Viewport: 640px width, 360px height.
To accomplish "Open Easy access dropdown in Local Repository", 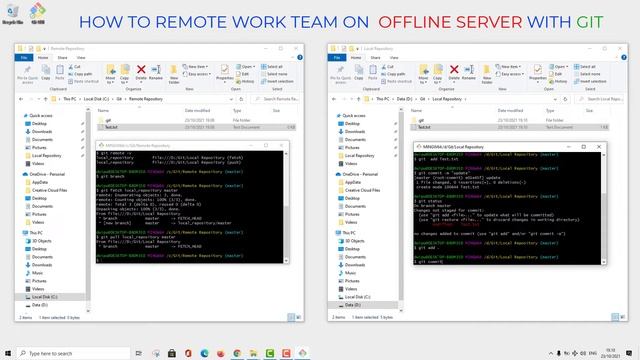I will [510, 74].
